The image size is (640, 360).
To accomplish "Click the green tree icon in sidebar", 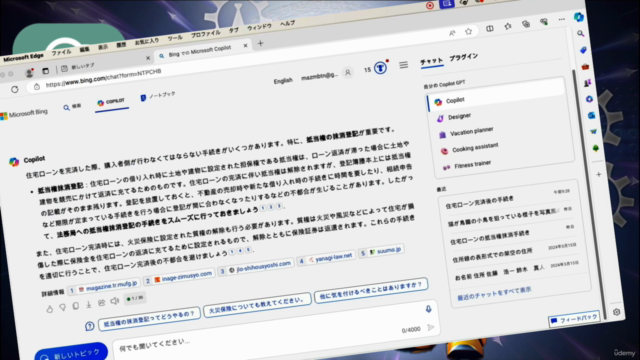I will [x=596, y=148].
